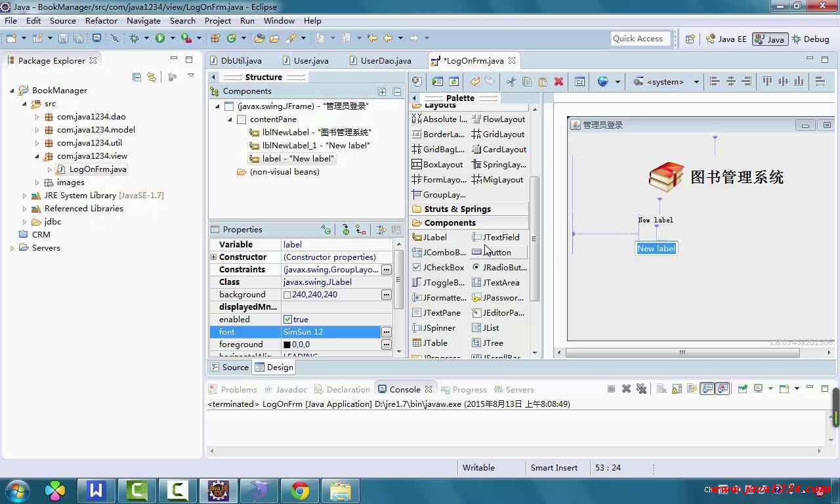Open the Windows Start button
Screen dimensions: 840x504
[x=16, y=490]
